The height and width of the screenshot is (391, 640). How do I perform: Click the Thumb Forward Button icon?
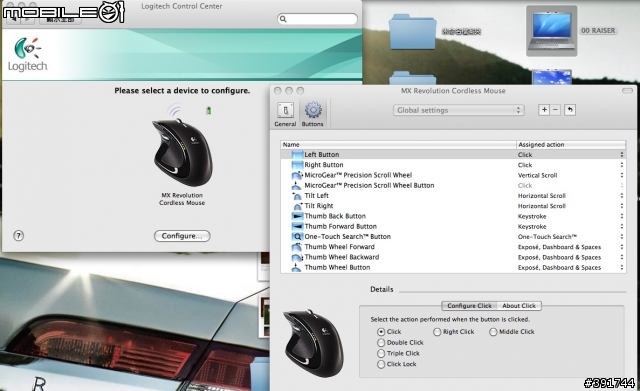(297, 226)
